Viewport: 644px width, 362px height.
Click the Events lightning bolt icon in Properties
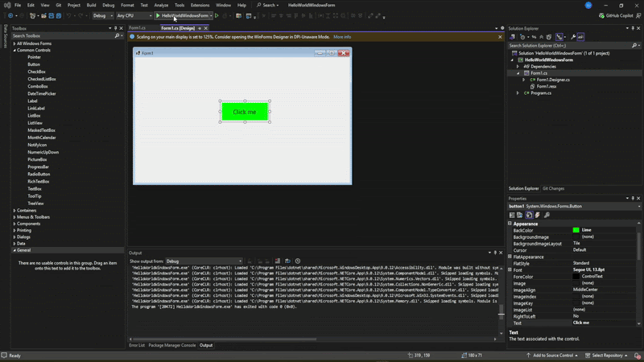coord(538,215)
